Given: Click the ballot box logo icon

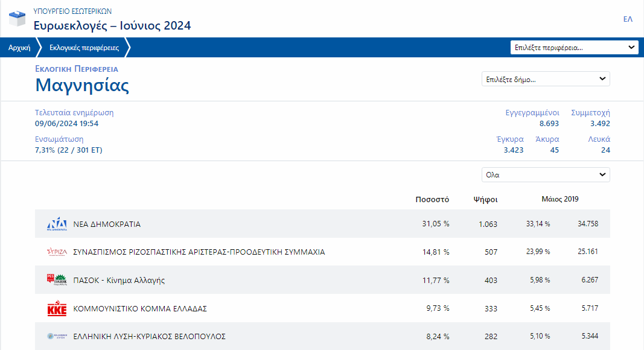Looking at the screenshot, I should tap(18, 19).
